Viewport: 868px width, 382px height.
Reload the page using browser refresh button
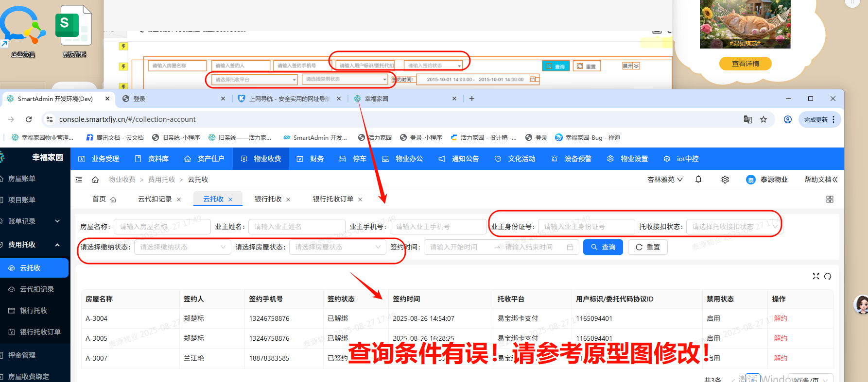tap(29, 119)
